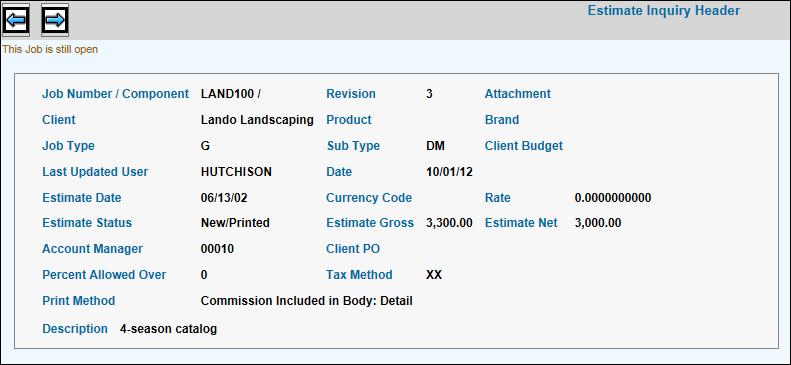
Task: Click the Client PO label
Action: pos(353,249)
